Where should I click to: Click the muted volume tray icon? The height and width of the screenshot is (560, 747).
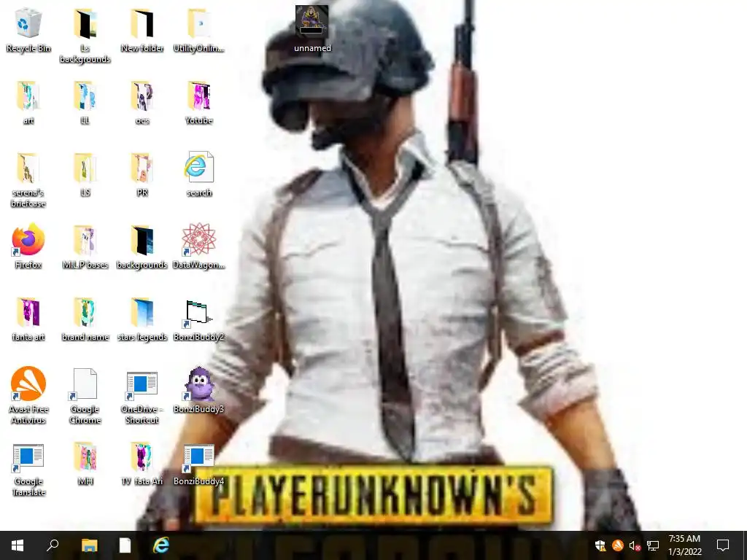pyautogui.click(x=635, y=545)
